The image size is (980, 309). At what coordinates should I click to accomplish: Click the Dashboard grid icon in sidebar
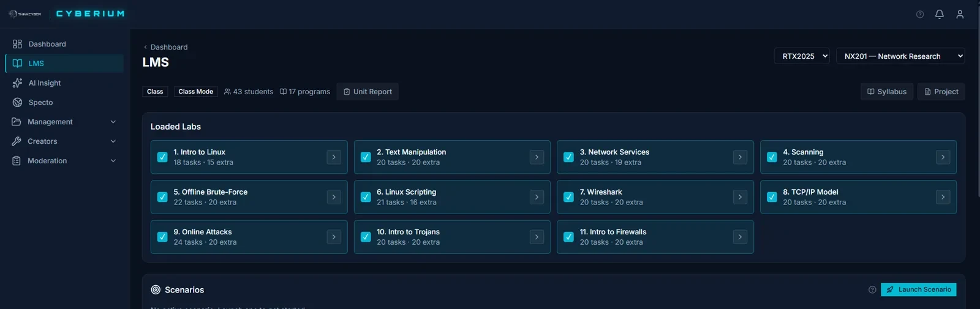coord(17,44)
